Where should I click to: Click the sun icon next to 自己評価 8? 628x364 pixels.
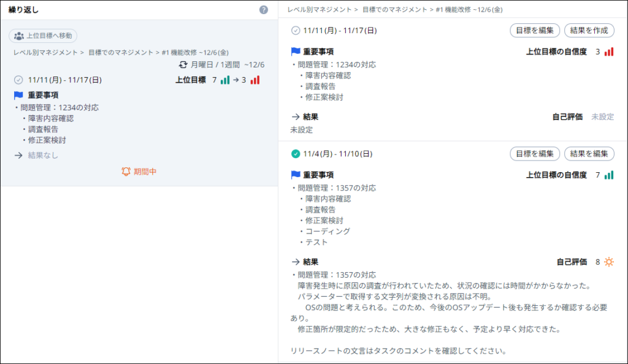(609, 262)
